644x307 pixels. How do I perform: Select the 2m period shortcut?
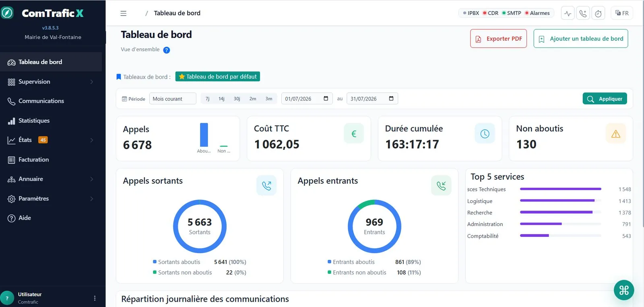[253, 99]
